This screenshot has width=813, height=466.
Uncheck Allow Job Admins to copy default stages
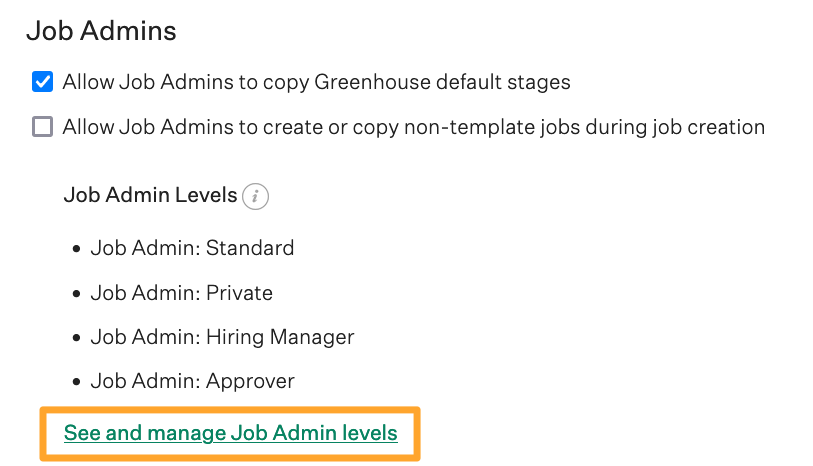pos(42,82)
